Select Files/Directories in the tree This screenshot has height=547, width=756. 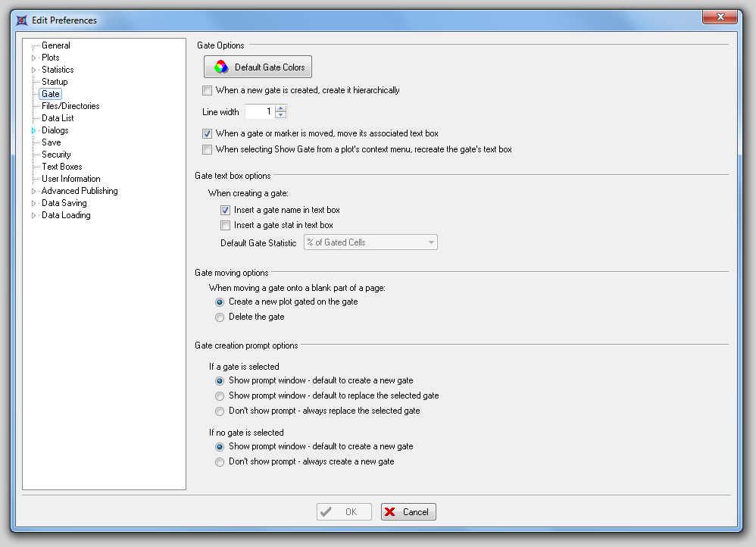click(x=70, y=106)
